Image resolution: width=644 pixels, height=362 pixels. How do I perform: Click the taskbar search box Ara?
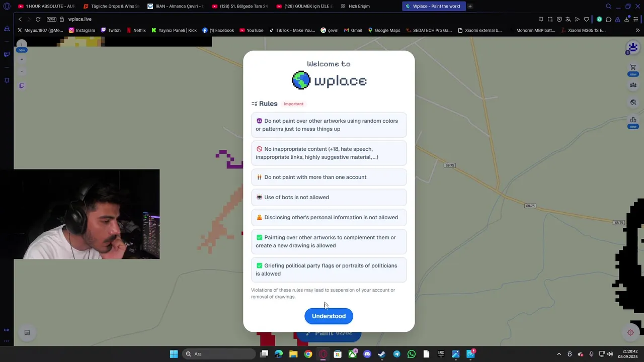pyautogui.click(x=219, y=354)
